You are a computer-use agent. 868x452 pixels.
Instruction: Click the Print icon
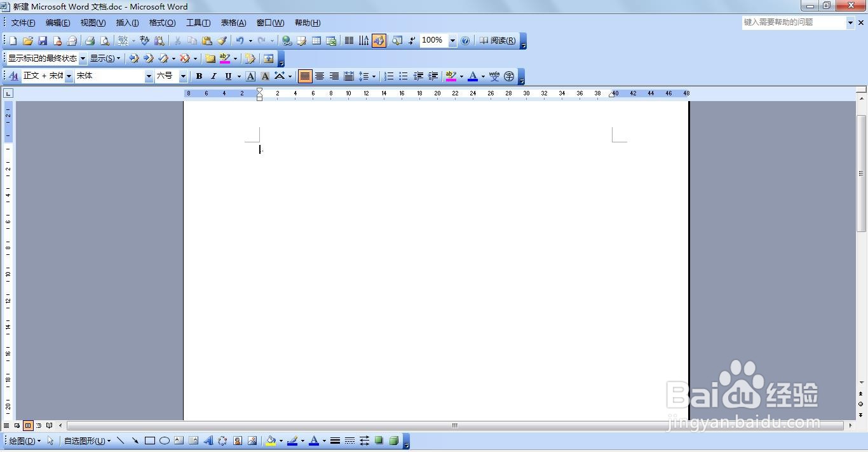pyautogui.click(x=90, y=41)
